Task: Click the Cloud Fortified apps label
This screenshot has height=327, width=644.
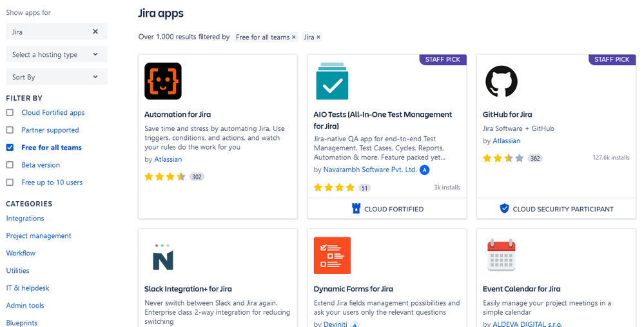Action: pos(53,113)
